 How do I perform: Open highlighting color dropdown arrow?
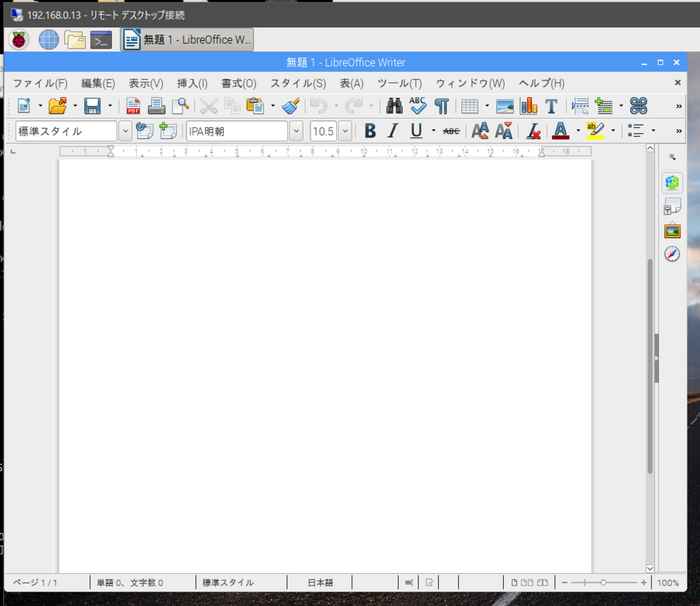coord(613,131)
